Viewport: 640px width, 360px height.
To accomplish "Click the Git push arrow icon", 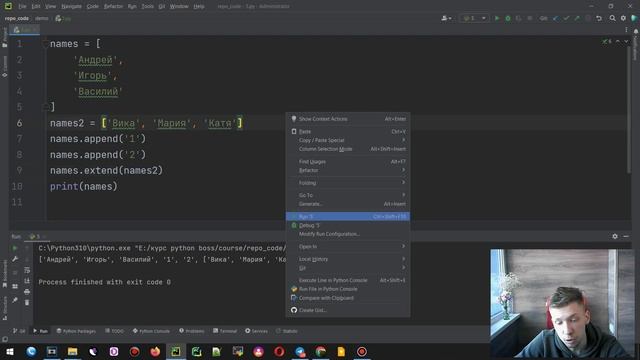I will (577, 18).
